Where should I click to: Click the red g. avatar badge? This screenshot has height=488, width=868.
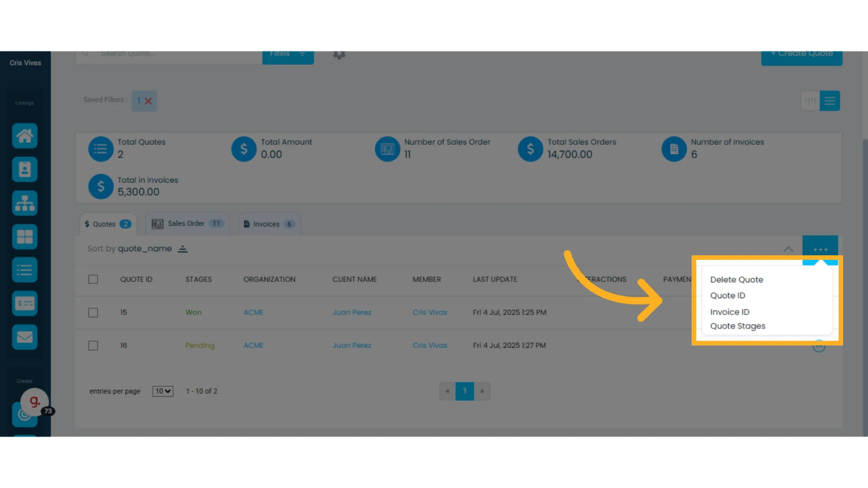coord(34,402)
